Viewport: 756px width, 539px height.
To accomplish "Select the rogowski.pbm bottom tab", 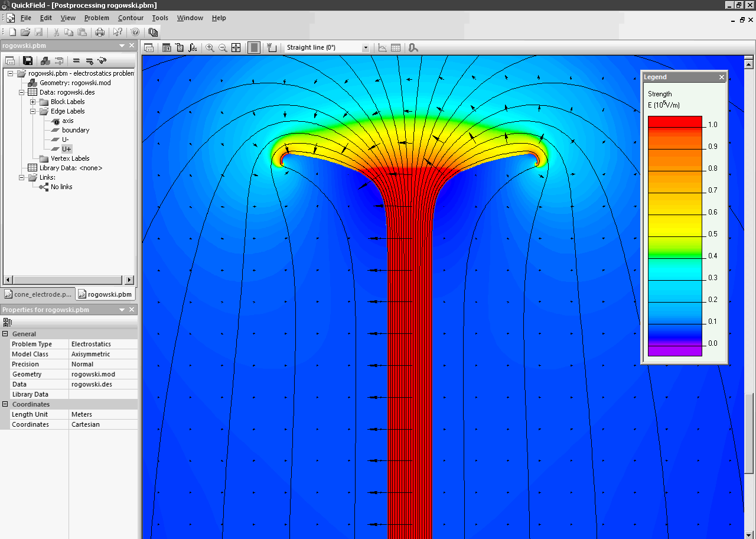I will pyautogui.click(x=106, y=294).
